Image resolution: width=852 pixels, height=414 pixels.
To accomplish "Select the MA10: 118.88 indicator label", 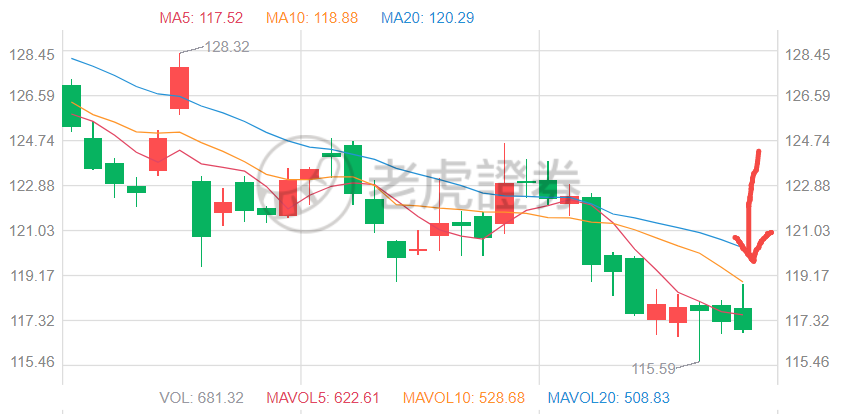I will coord(312,18).
